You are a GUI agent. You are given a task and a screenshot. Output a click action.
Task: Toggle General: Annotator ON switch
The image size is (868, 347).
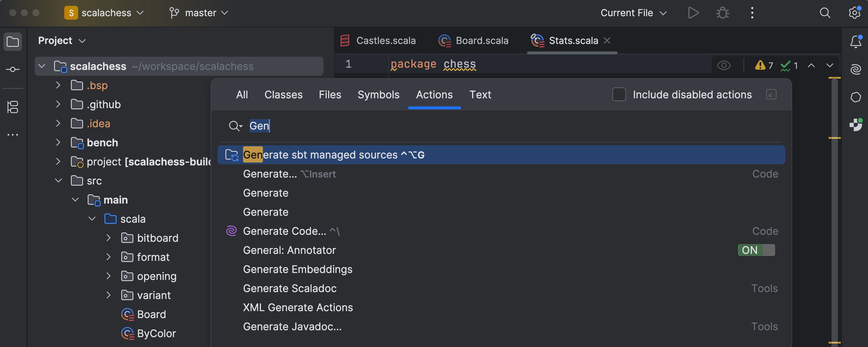tap(756, 250)
